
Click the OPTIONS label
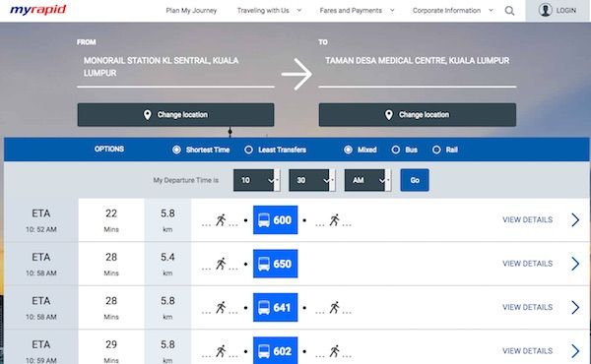(109, 150)
